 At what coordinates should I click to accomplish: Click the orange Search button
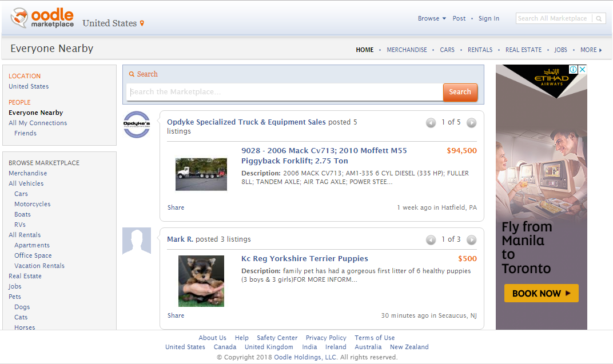click(x=460, y=92)
